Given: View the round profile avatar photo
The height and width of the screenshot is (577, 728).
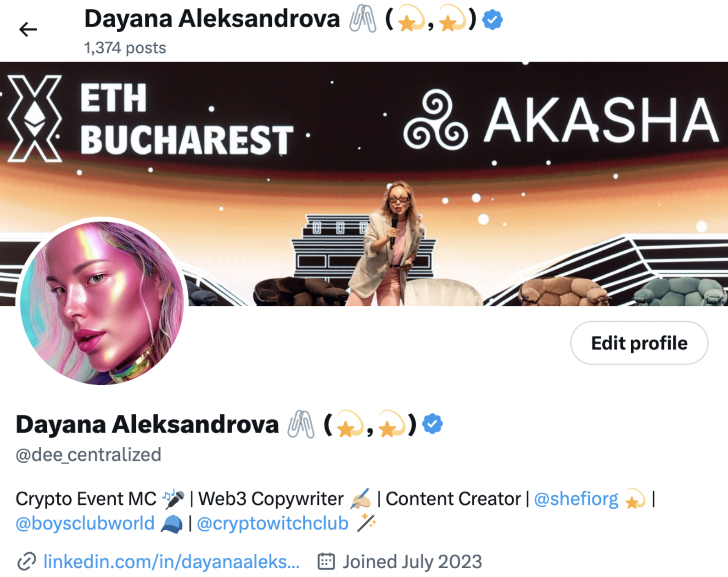Looking at the screenshot, I should (x=102, y=303).
